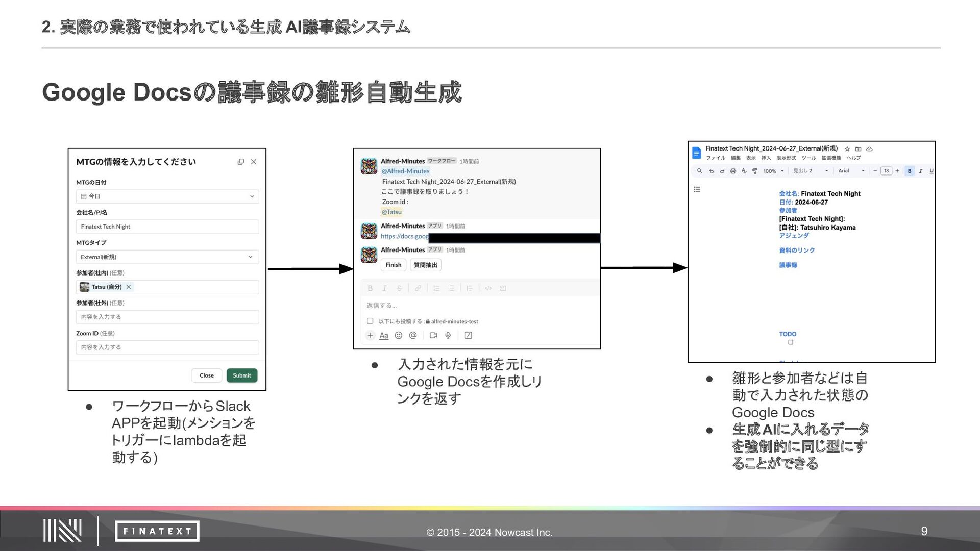
Task: Open the 挿入 menu in Docs
Action: coord(766,158)
